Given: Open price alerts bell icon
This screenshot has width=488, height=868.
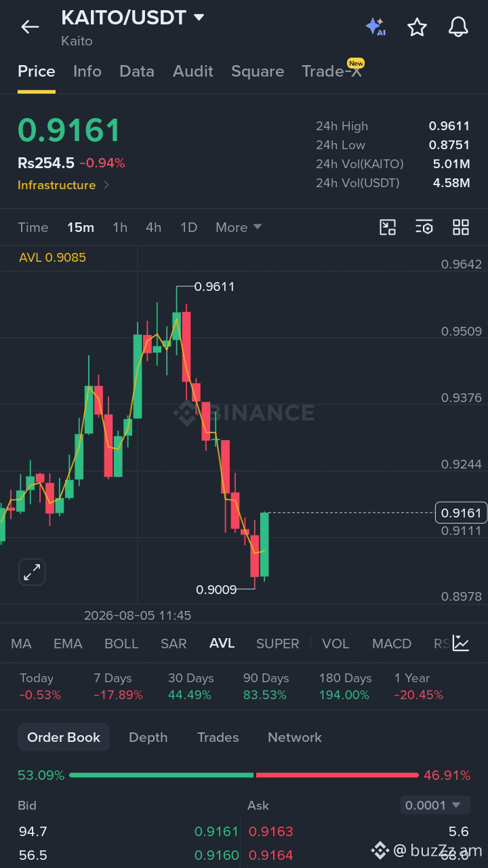Looking at the screenshot, I should (459, 27).
